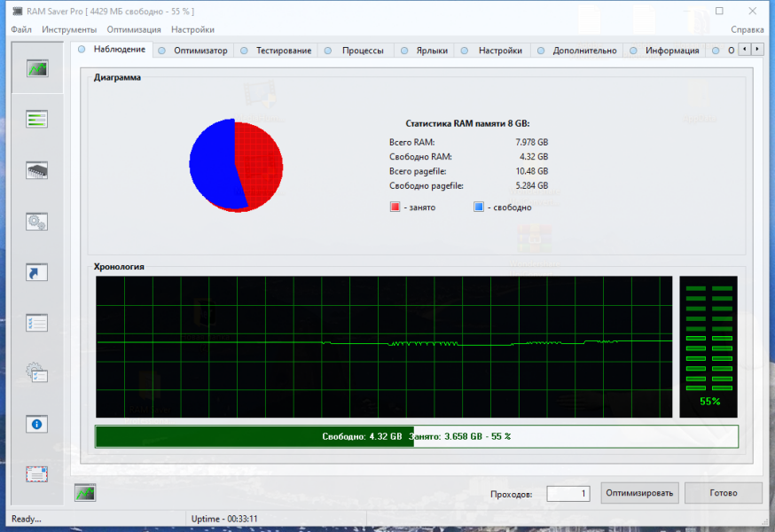Image resolution: width=775 pixels, height=532 pixels.
Task: Select the Ярлыки tab
Action: [425, 51]
